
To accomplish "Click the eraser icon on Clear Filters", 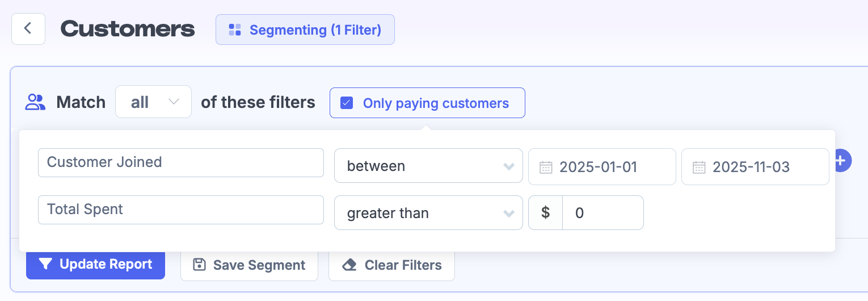I will pyautogui.click(x=350, y=265).
